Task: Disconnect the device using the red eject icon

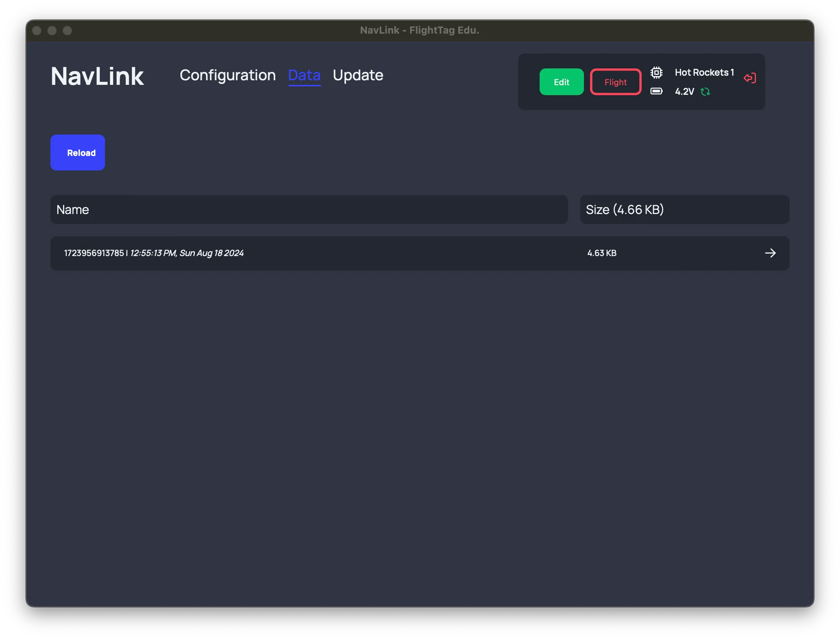Action: (x=750, y=78)
